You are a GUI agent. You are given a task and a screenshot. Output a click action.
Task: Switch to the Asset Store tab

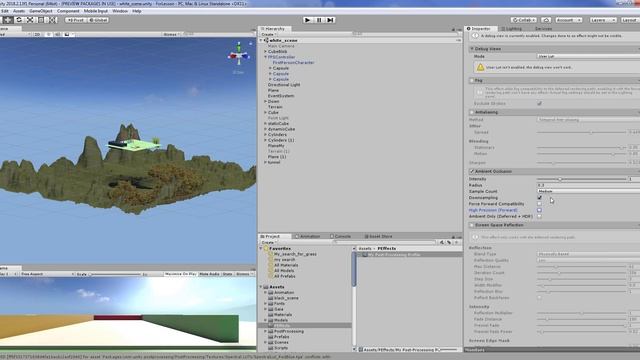pos(378,236)
